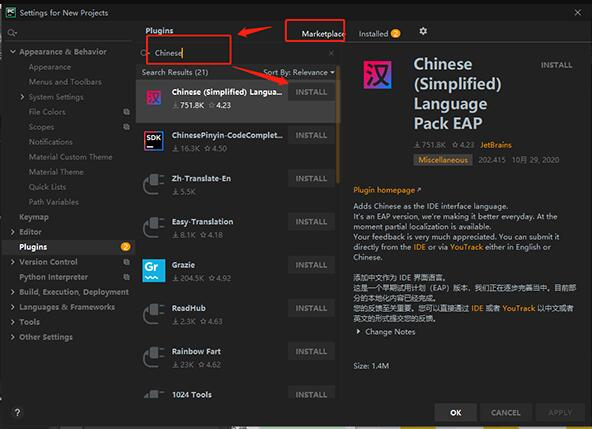Install Chinese (Simplified) Language Pack from the results list
The width and height of the screenshot is (592, 429).
[311, 92]
